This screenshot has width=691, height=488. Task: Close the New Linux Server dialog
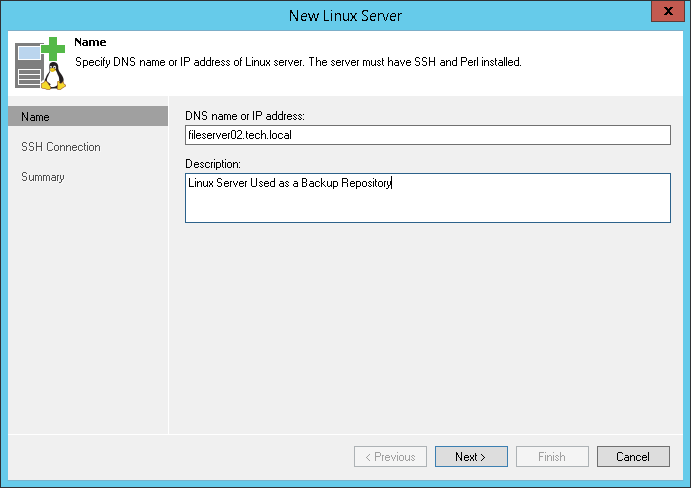[x=664, y=14]
